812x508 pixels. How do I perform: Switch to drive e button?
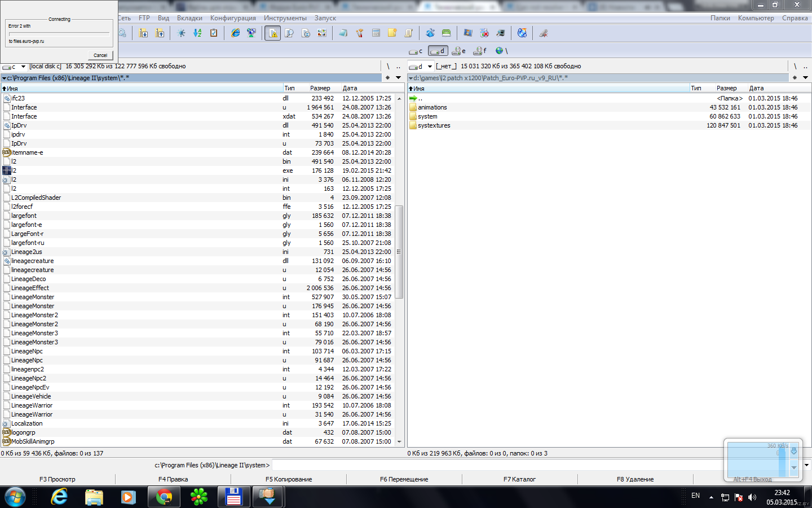(x=459, y=51)
